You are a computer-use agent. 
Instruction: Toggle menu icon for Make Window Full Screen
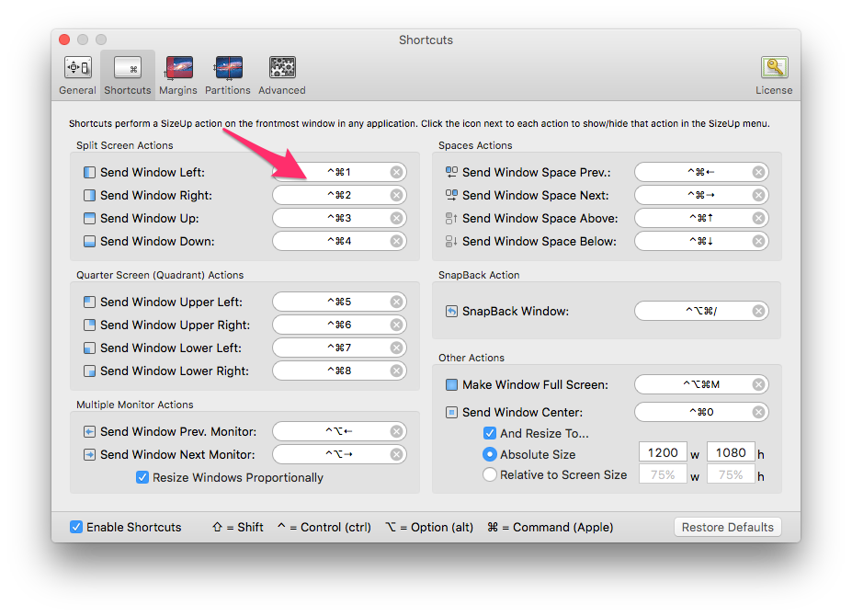pyautogui.click(x=451, y=385)
